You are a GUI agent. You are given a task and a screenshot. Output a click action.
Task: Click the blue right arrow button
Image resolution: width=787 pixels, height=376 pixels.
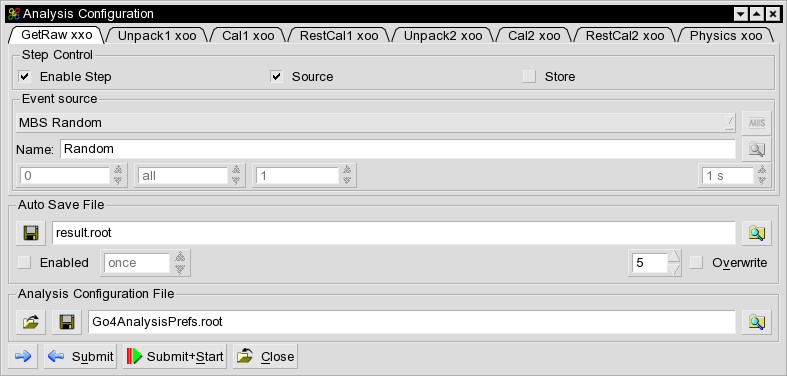[x=23, y=356]
